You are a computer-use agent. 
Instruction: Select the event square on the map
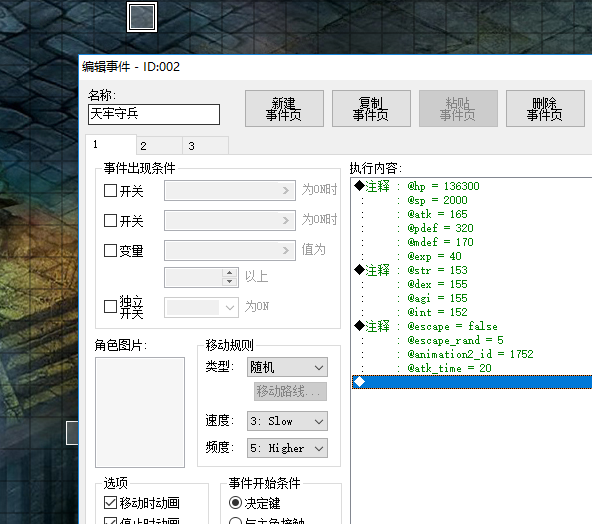coord(142,17)
